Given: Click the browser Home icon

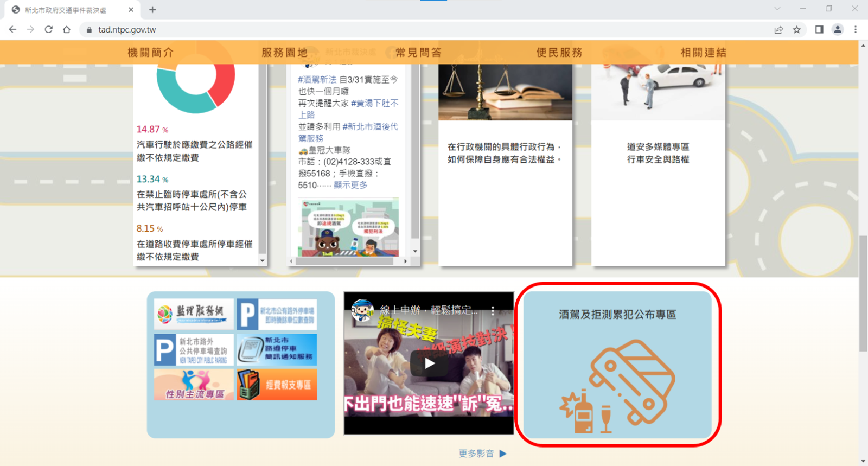Looking at the screenshot, I should tap(67, 29).
